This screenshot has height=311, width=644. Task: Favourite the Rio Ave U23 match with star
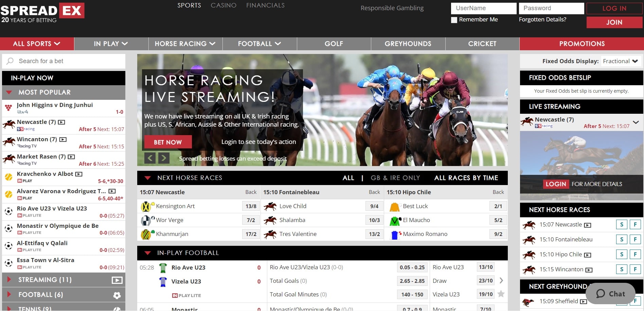pos(501,294)
